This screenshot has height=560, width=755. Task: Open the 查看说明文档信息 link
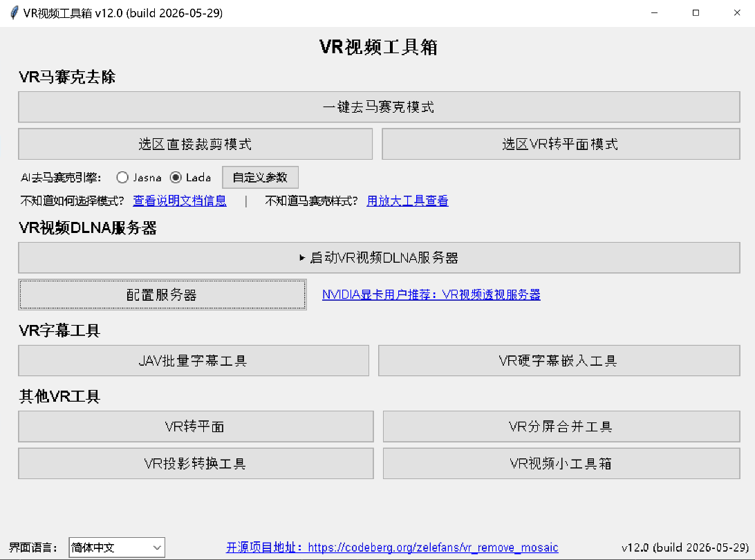(180, 200)
